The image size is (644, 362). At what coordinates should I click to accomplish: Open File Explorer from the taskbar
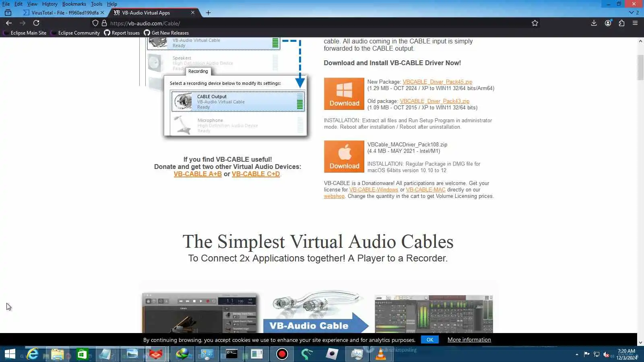tap(57, 354)
